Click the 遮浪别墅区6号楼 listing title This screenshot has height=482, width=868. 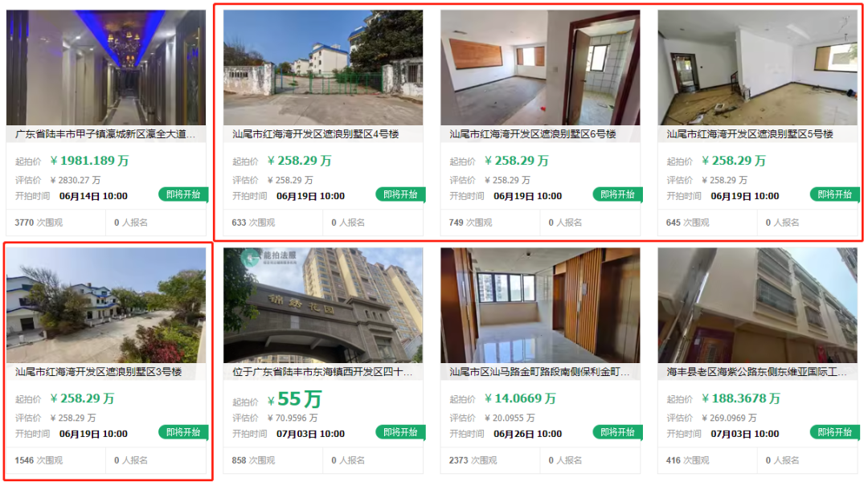533,134
